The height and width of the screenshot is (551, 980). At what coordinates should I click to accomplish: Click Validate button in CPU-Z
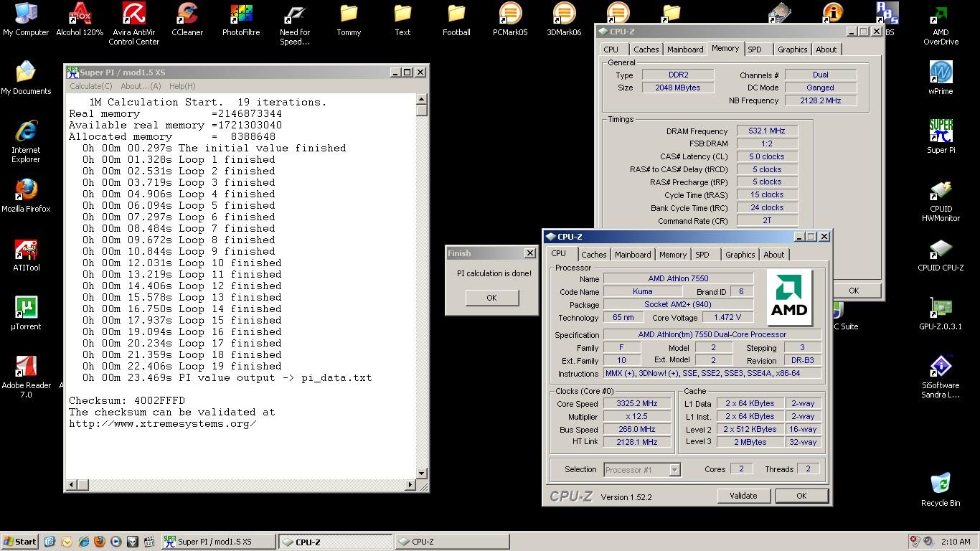click(x=743, y=496)
